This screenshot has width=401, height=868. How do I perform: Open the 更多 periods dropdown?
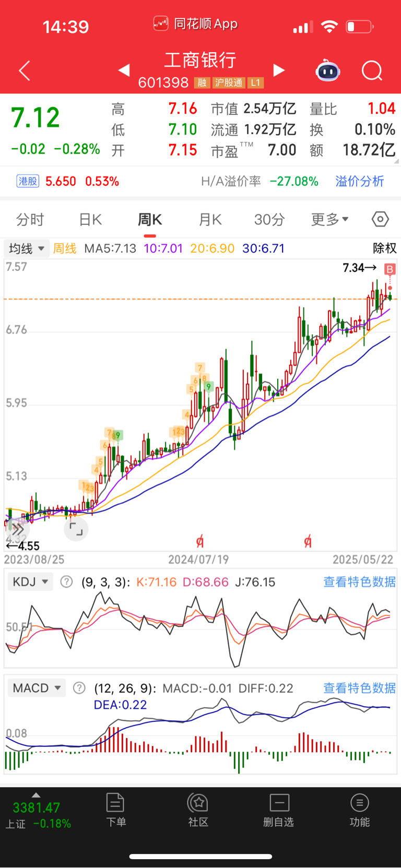(329, 219)
